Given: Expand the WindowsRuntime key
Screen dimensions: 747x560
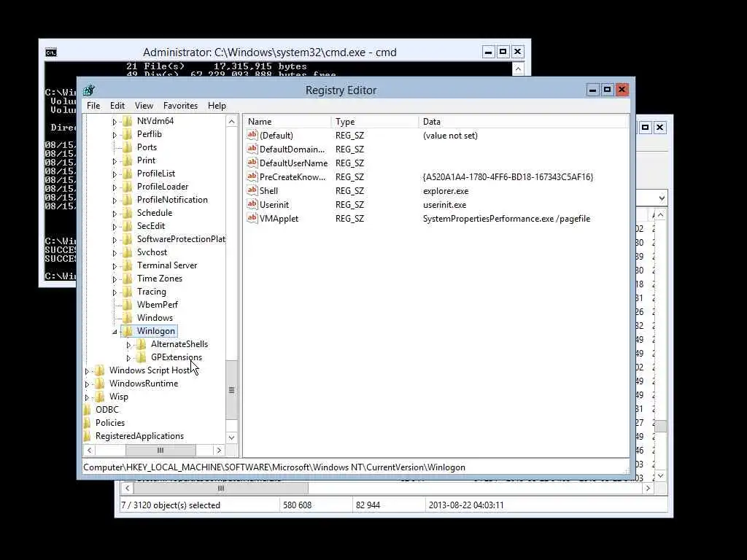Looking at the screenshot, I should pos(87,384).
